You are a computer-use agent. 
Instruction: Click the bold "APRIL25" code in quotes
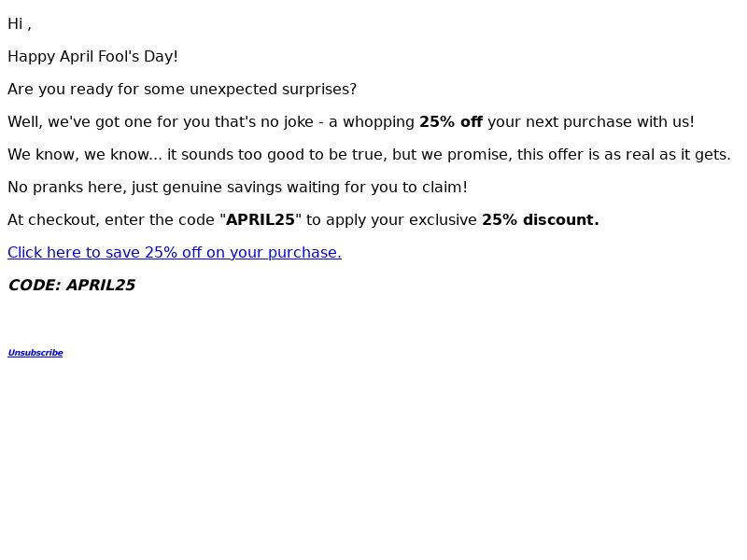[261, 220]
